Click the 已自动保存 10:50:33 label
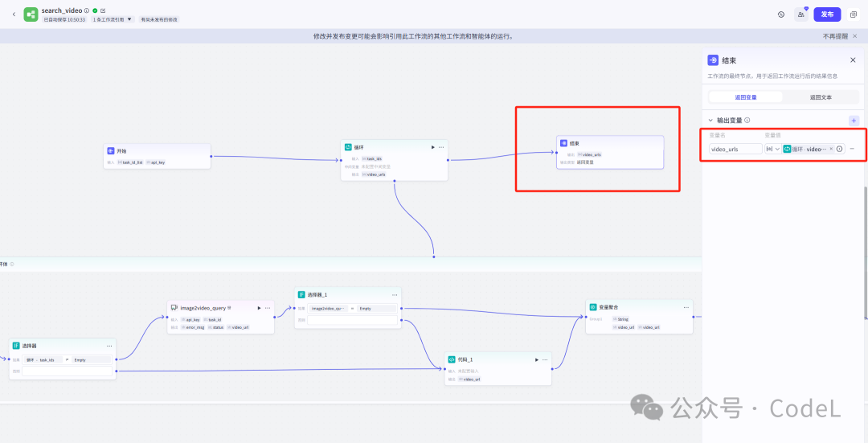This screenshot has width=868, height=443. click(65, 19)
